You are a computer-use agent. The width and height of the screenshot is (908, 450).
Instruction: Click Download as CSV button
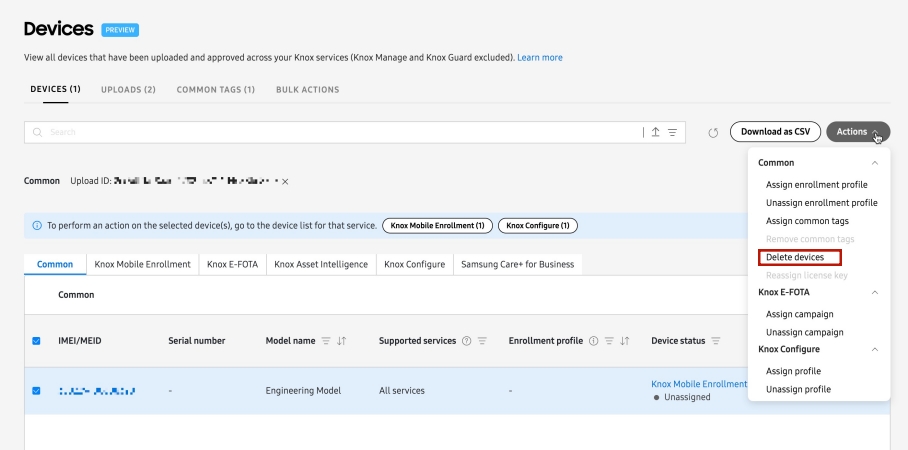tap(775, 131)
